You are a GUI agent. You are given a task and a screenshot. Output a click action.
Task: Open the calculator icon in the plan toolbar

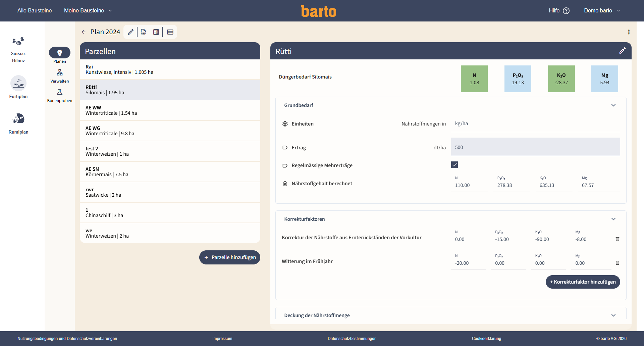[x=156, y=32]
